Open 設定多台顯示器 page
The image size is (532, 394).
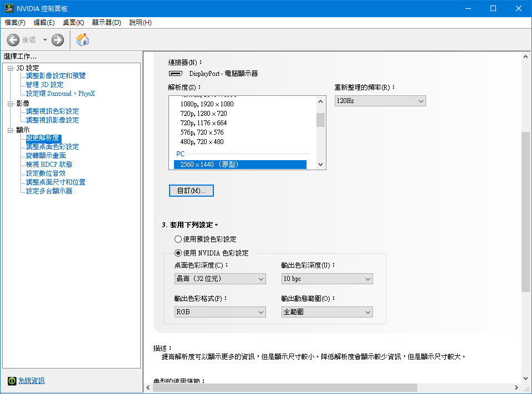49,191
